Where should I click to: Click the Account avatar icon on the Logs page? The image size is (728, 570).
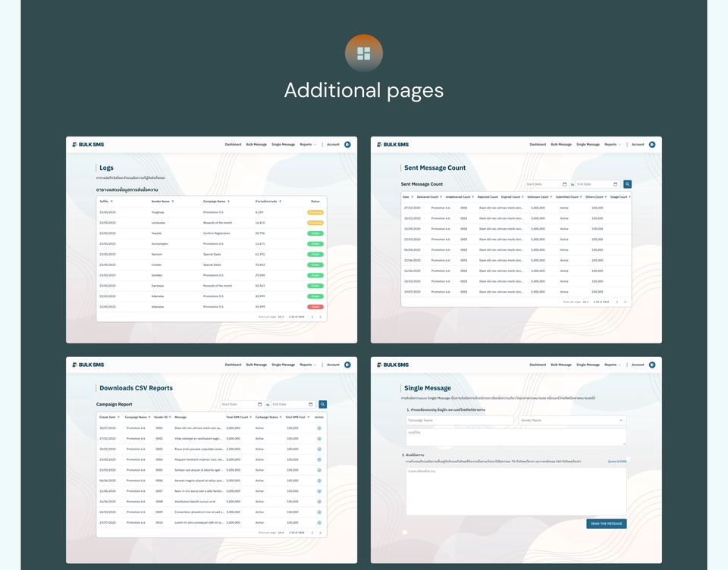click(347, 144)
